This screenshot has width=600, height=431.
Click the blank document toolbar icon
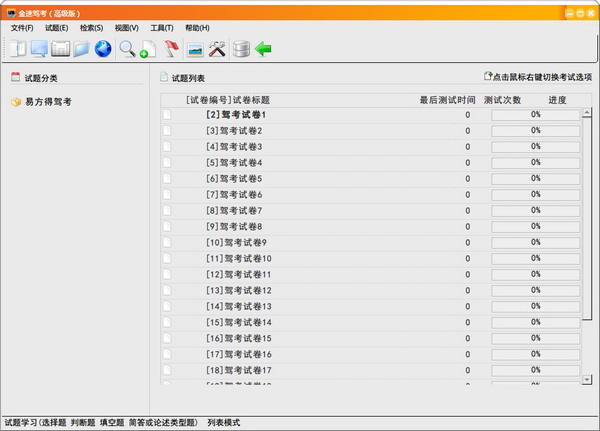(x=18, y=49)
